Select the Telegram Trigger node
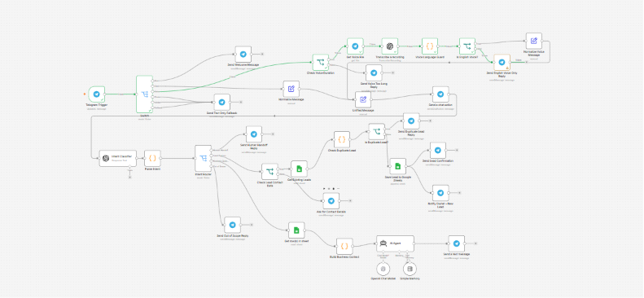Viewport: 644px width, 298px height. [97, 94]
